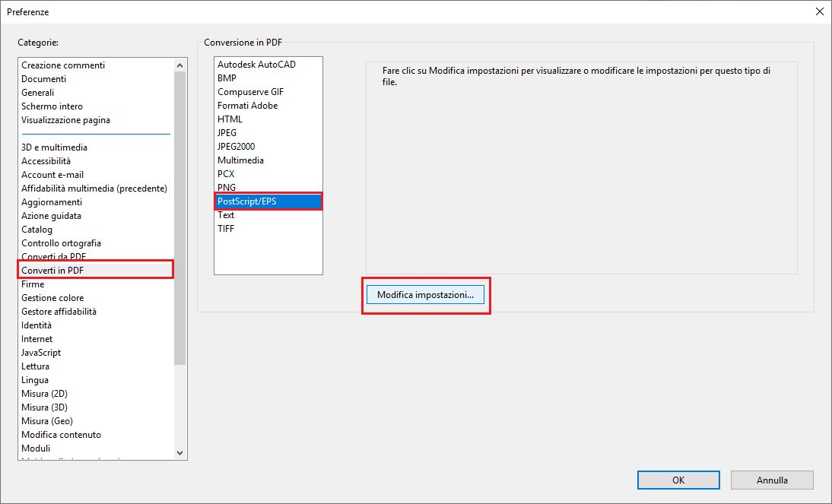
Task: Confirm preferences with OK
Action: click(678, 480)
